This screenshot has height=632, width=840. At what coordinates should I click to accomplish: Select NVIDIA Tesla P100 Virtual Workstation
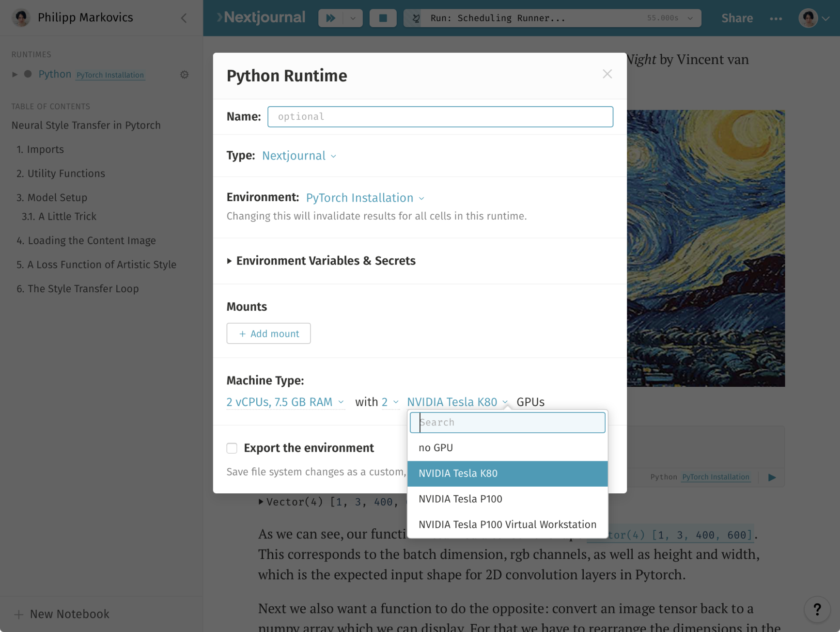507,524
